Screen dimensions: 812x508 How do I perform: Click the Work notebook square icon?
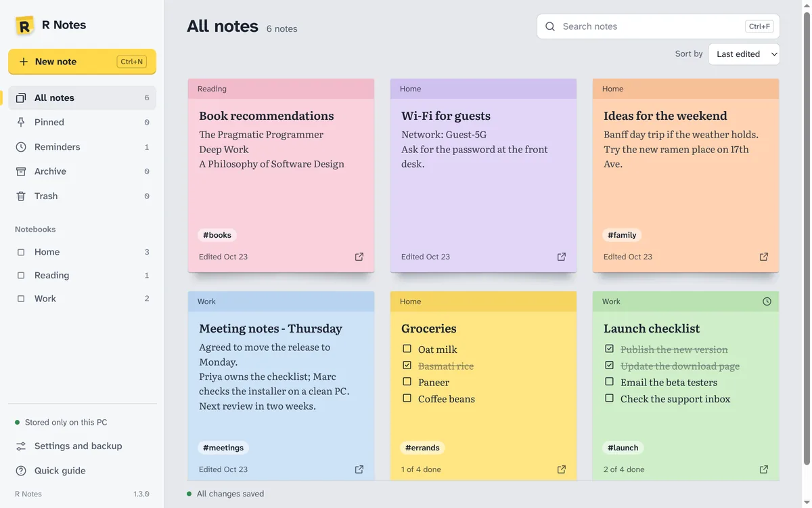(x=21, y=299)
